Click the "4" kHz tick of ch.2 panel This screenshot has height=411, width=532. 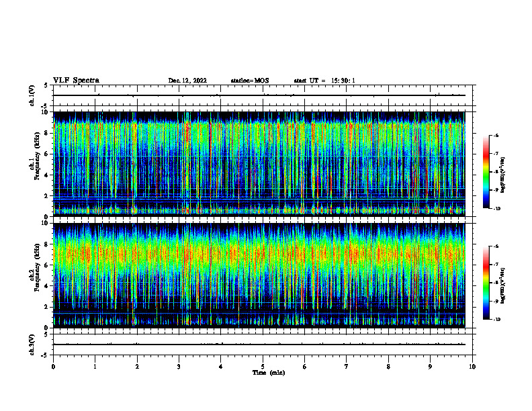pos(46,286)
